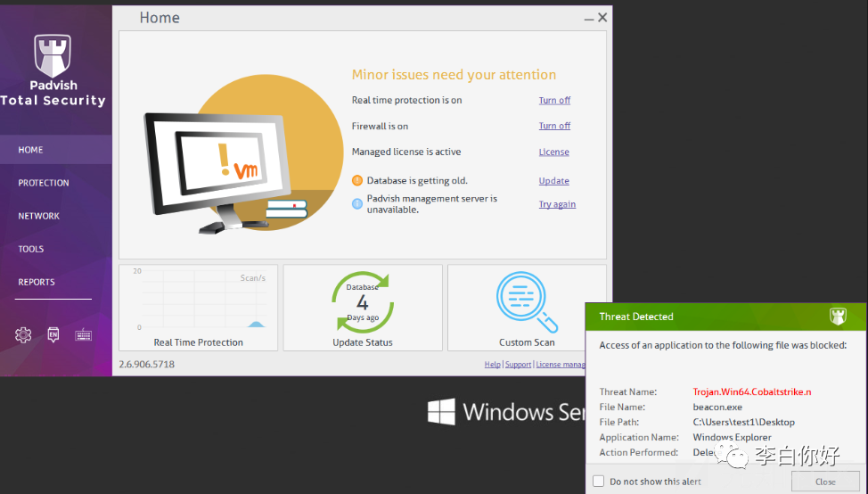Click orange warning icon beside Database message
Image resolution: width=868 pixels, height=494 pixels.
pyautogui.click(x=357, y=180)
